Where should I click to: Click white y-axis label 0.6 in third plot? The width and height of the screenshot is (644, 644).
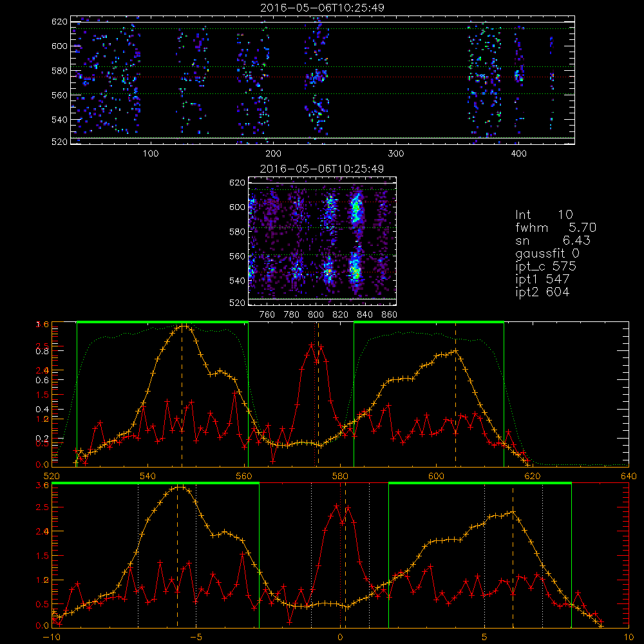coord(43,381)
